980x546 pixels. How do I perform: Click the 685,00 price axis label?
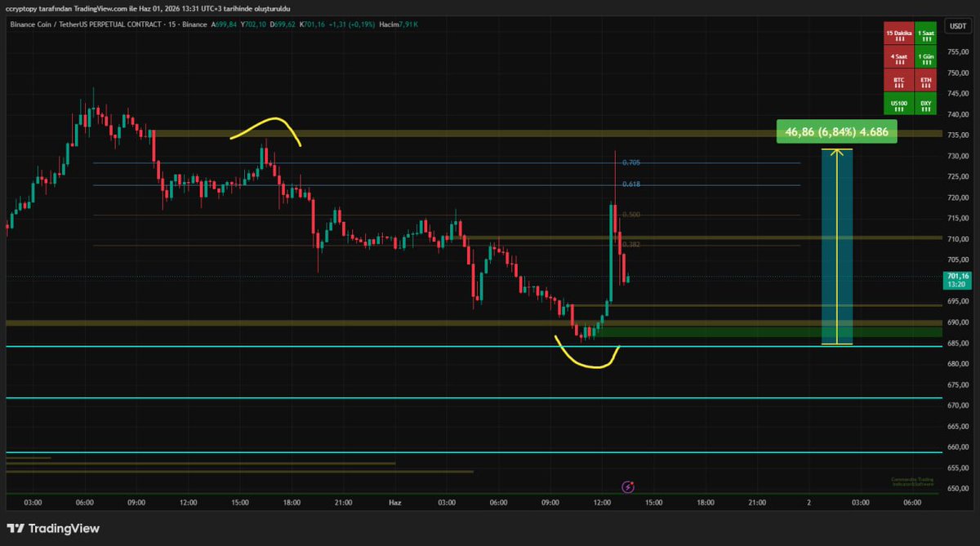pyautogui.click(x=956, y=344)
